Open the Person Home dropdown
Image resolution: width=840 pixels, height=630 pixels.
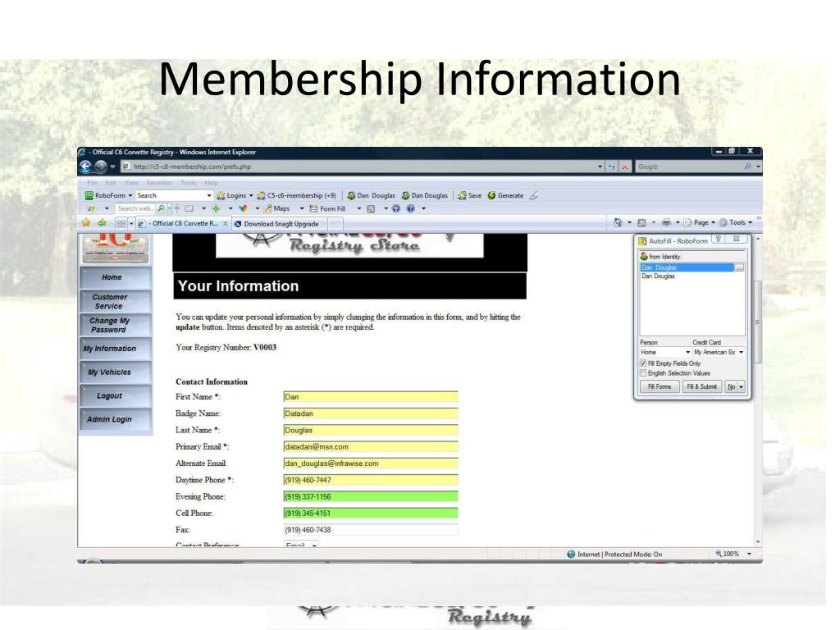[665, 352]
